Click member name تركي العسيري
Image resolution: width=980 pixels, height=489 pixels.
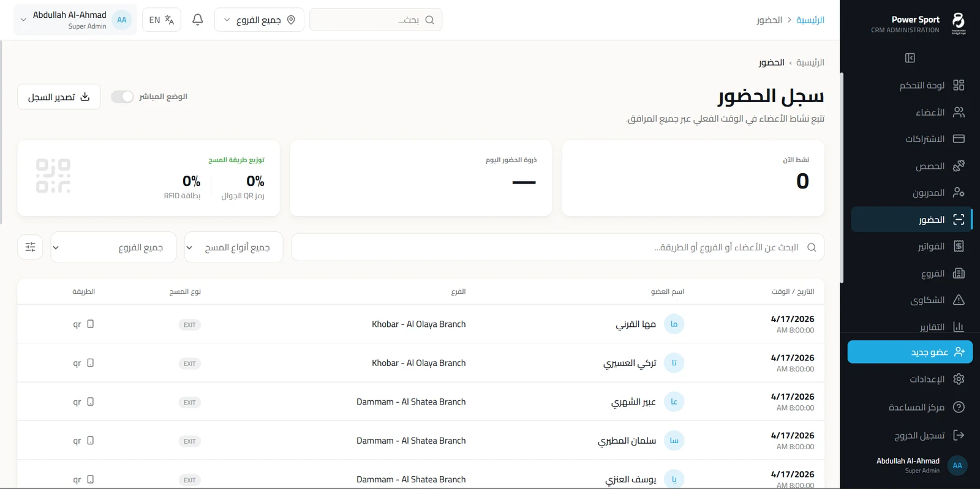(x=630, y=363)
